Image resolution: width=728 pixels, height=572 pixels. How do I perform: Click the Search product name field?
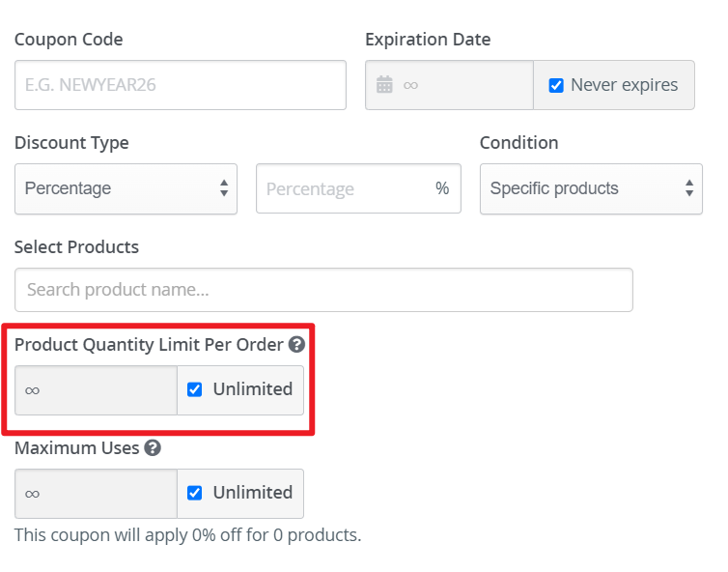[x=323, y=290]
